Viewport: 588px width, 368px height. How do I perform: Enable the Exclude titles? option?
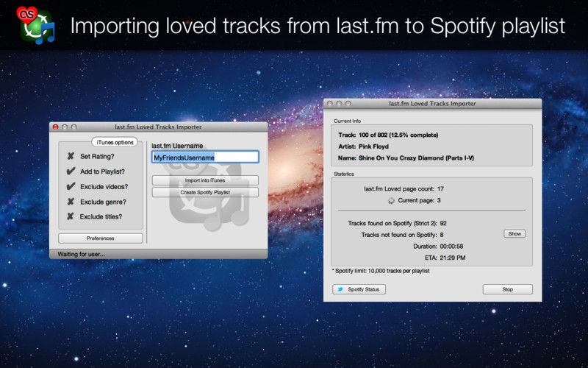pyautogui.click(x=71, y=216)
